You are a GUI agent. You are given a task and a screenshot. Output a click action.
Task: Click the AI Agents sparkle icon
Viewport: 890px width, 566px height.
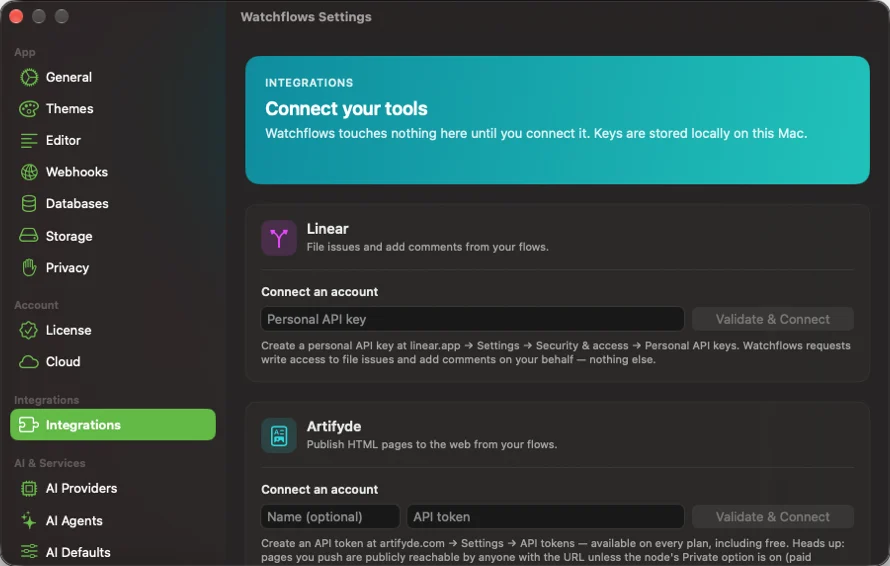tap(29, 520)
